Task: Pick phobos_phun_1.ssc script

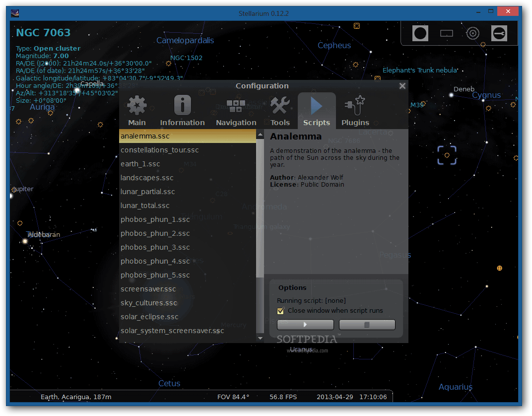Action: click(188, 219)
